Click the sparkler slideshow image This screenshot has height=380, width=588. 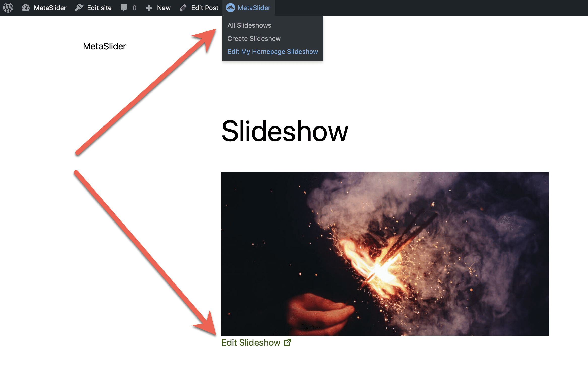coord(385,253)
